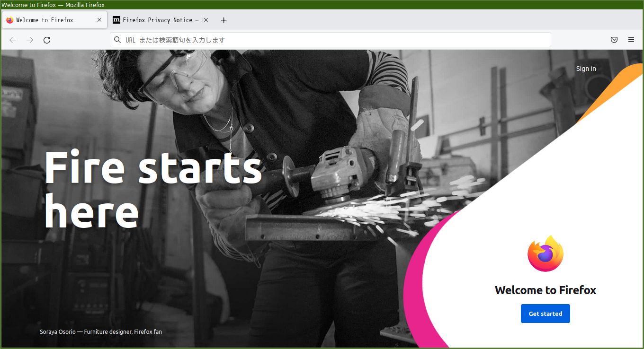Open the hamburger application menu
This screenshot has width=644, height=349.
(x=631, y=40)
